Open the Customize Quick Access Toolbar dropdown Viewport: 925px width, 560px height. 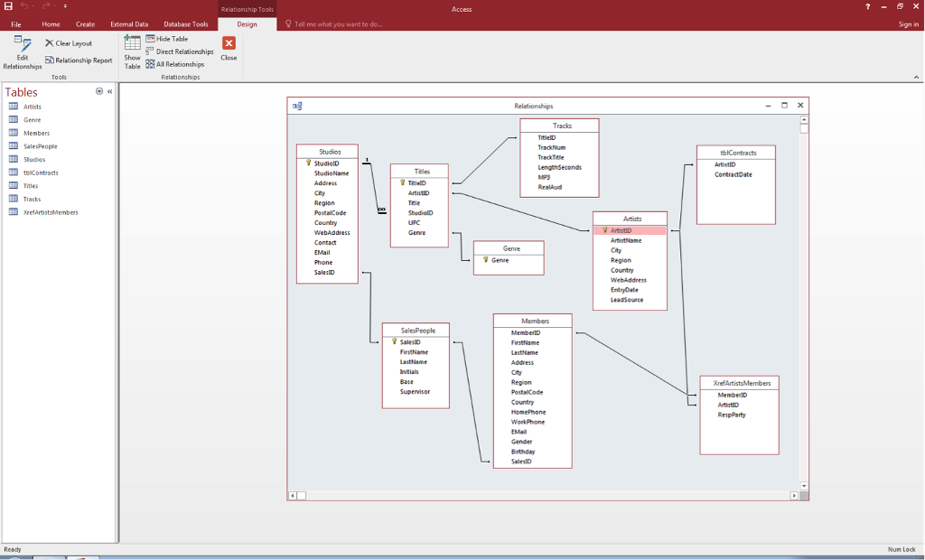pos(65,8)
